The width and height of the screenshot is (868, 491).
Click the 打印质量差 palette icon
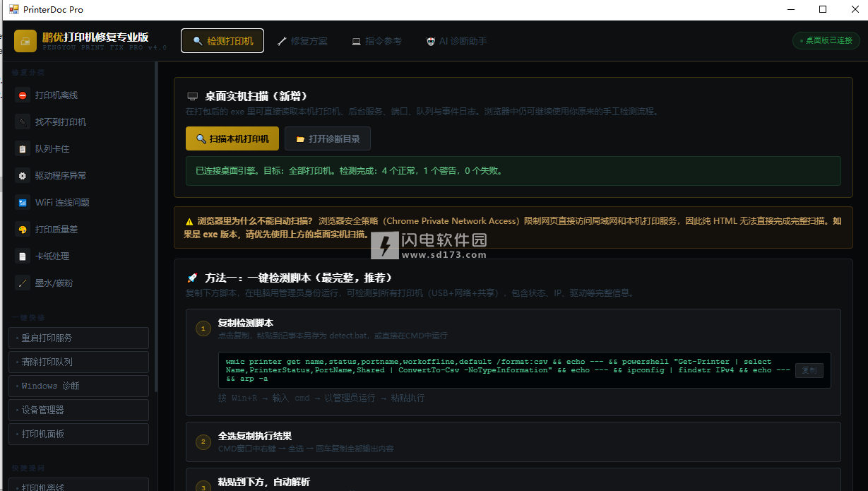pos(23,230)
